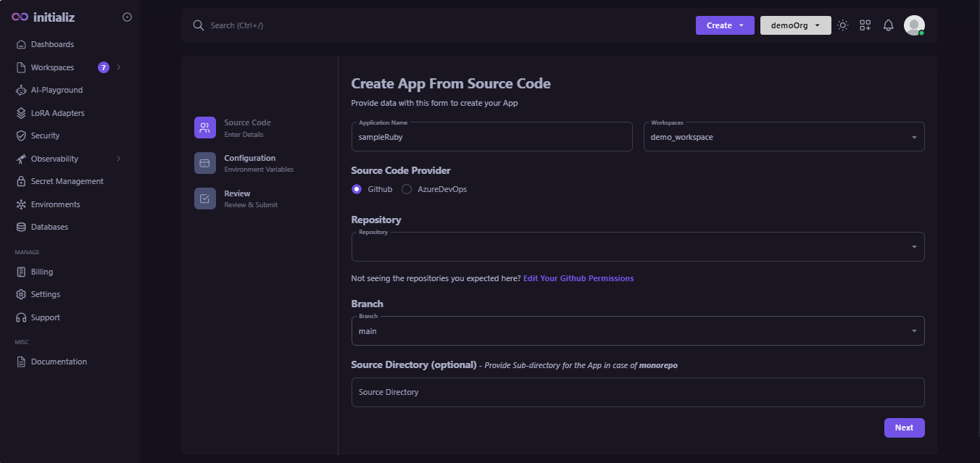Image resolution: width=980 pixels, height=463 pixels.
Task: Click the Security shield icon
Action: [x=21, y=135]
